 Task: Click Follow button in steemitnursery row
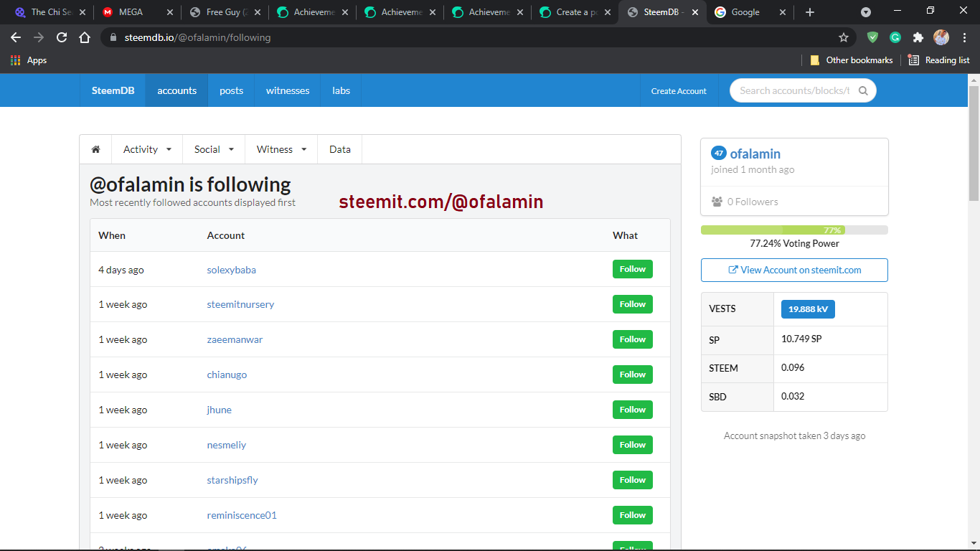pyautogui.click(x=633, y=304)
